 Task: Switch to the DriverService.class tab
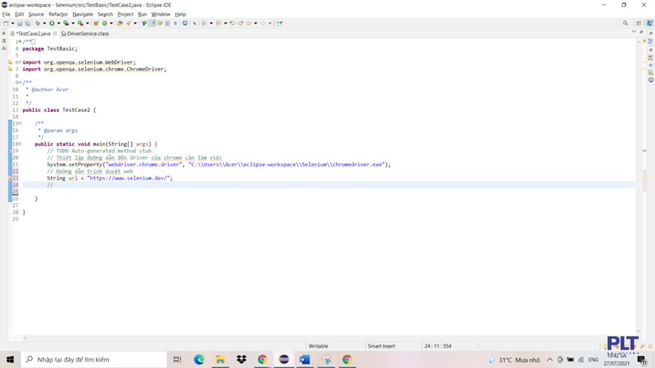point(85,33)
